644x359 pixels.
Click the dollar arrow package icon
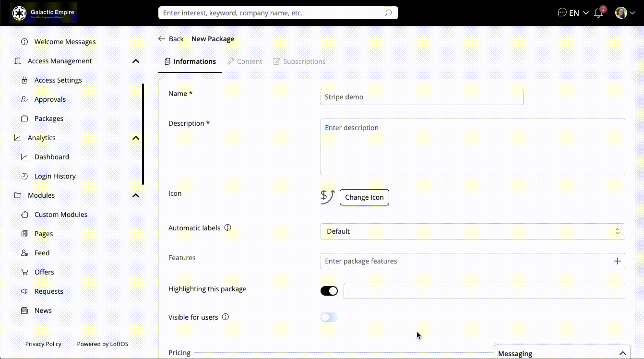pyautogui.click(x=327, y=197)
